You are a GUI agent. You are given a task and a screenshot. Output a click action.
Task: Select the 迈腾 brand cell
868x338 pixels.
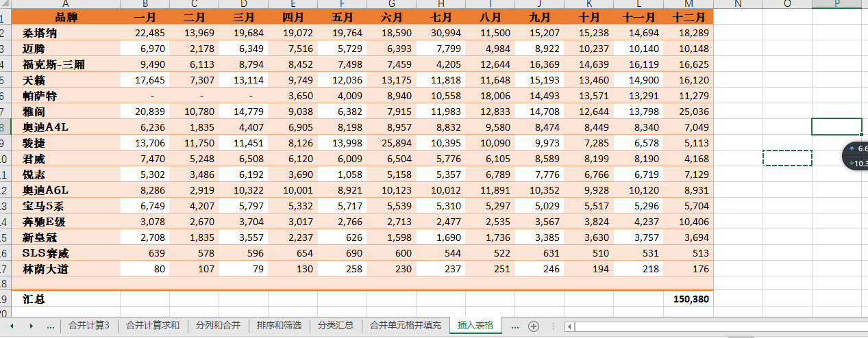[x=66, y=49]
